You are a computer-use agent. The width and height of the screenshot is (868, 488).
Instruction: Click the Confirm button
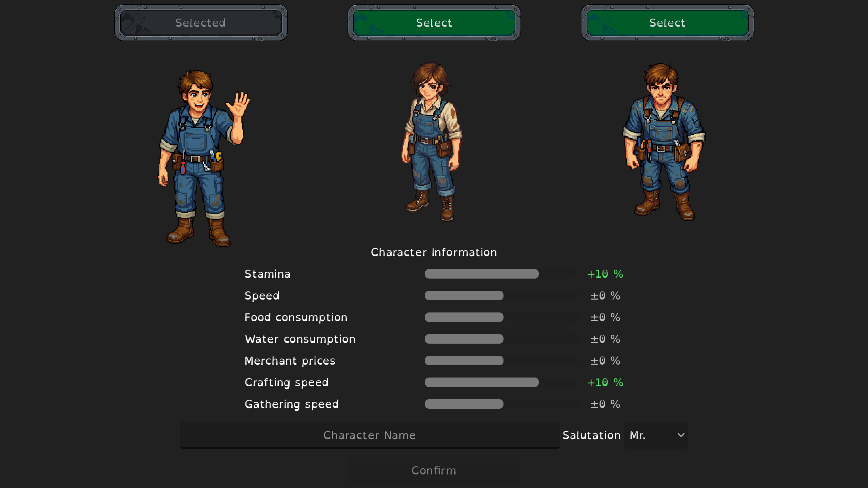pos(434,470)
